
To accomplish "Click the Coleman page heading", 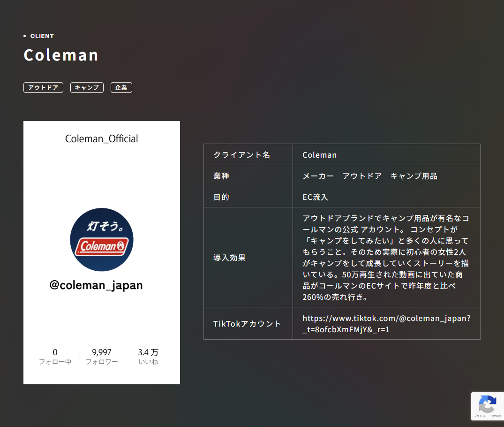I will (x=61, y=55).
